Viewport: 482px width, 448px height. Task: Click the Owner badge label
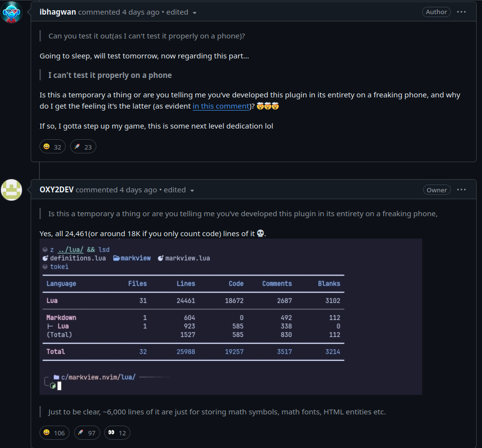[437, 190]
